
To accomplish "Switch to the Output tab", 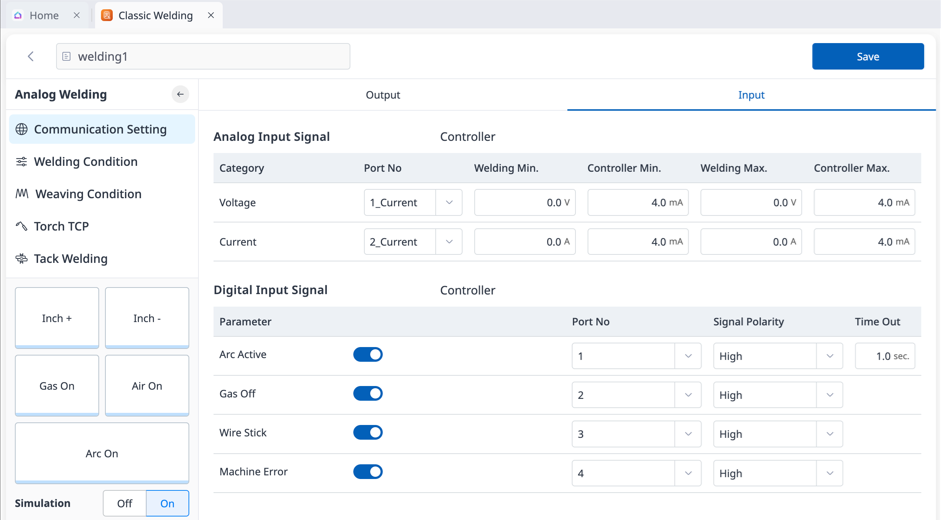I will click(x=382, y=95).
